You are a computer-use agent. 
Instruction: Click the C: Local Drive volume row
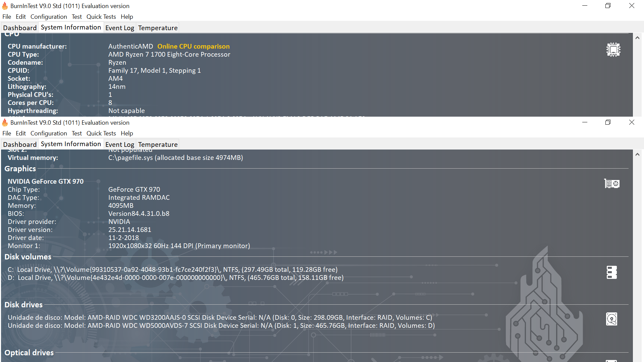(x=172, y=269)
